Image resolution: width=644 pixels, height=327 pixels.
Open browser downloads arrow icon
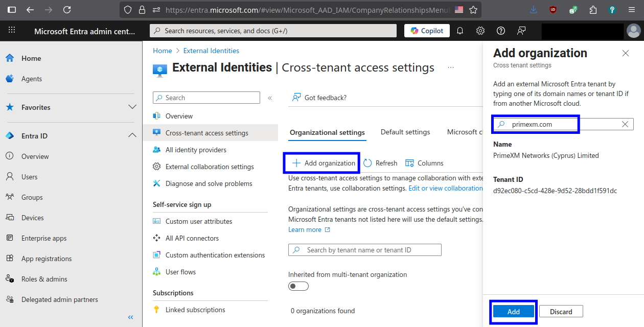pos(534,10)
